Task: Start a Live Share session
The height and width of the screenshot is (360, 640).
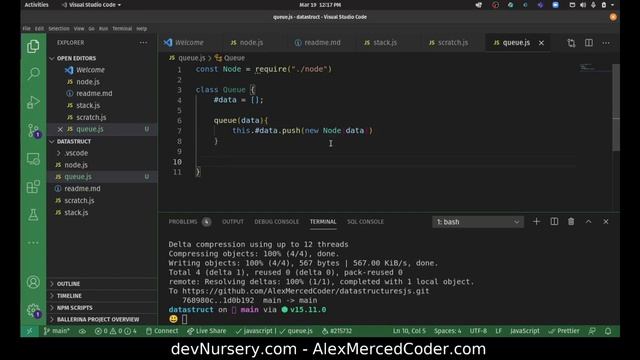Action: coord(207,331)
